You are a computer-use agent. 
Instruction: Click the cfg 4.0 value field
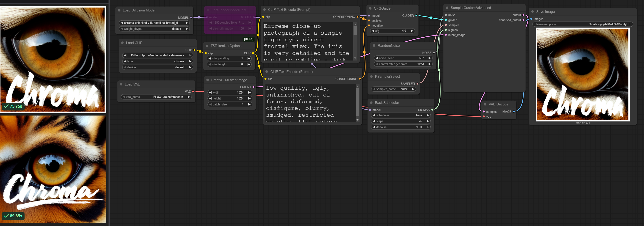pos(393,31)
